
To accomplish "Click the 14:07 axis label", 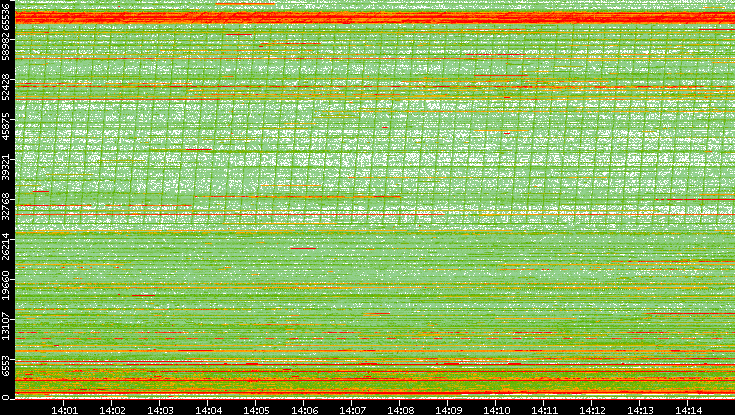I will tap(352, 410).
